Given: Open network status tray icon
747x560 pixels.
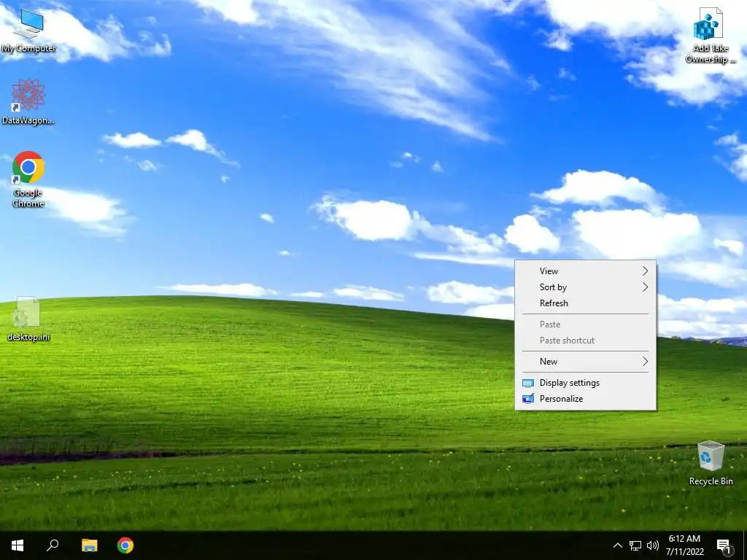Looking at the screenshot, I should [635, 545].
